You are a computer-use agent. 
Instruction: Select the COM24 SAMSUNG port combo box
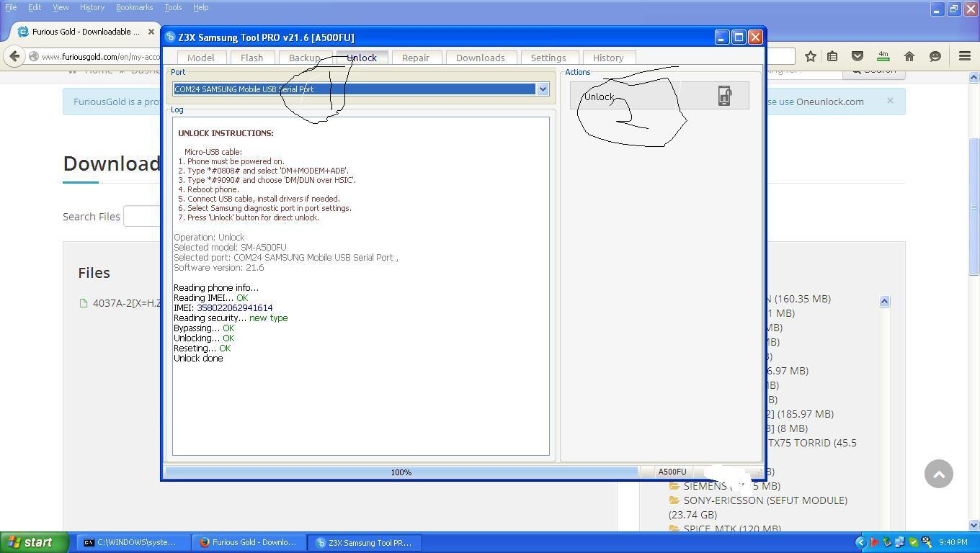(x=361, y=89)
